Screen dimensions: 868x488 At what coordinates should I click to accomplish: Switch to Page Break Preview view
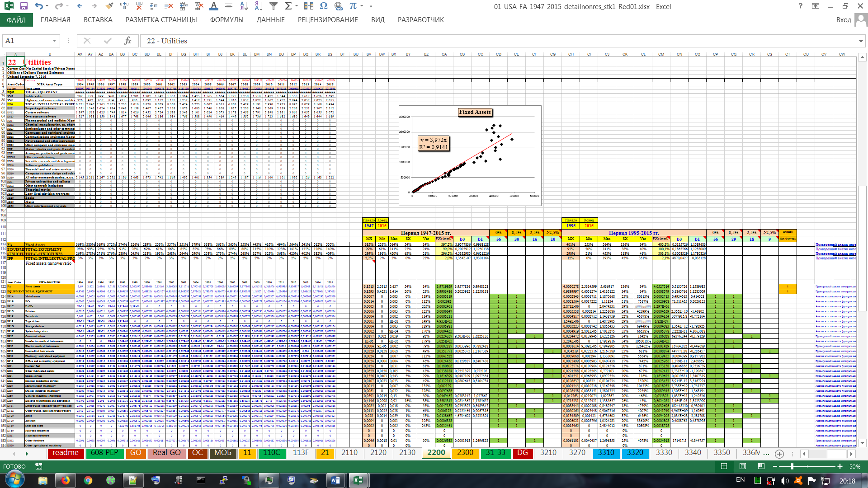761,466
